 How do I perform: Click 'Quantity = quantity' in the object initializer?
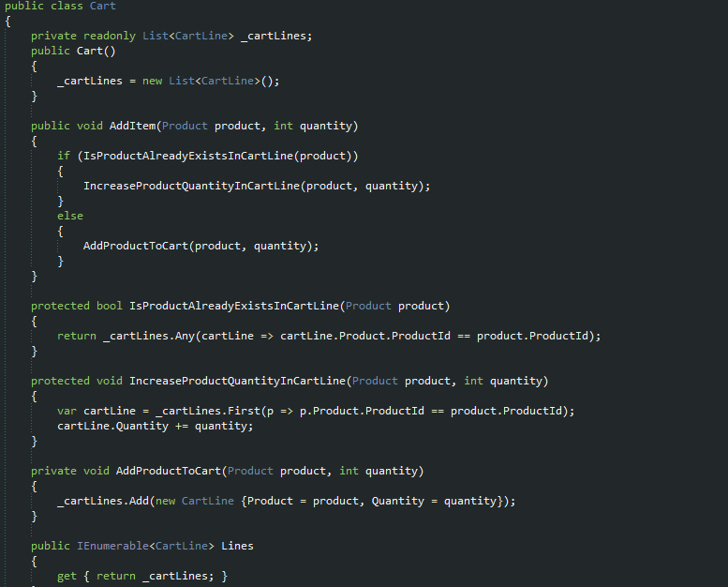434,501
